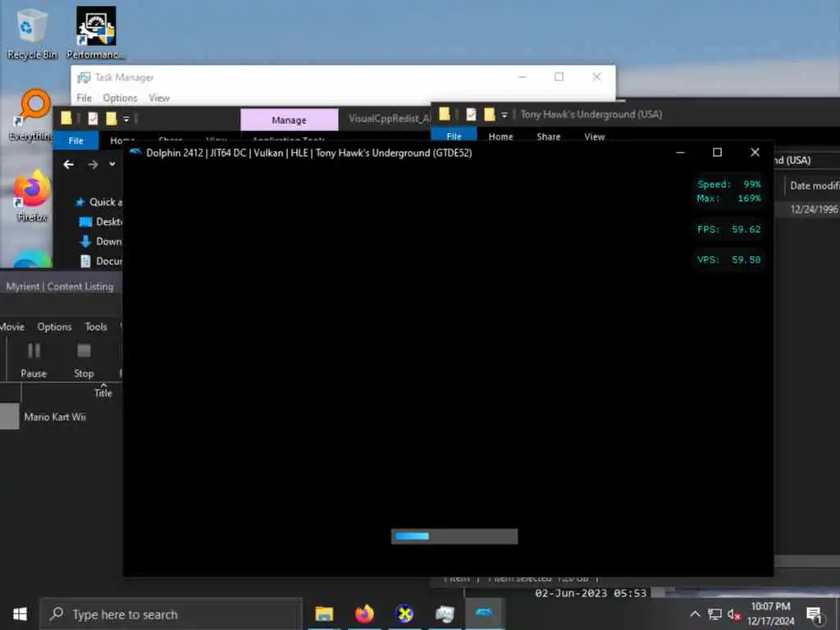Sort the Dolphin game list by Title column
Viewport: 840px width, 630px height.
pos(103,393)
